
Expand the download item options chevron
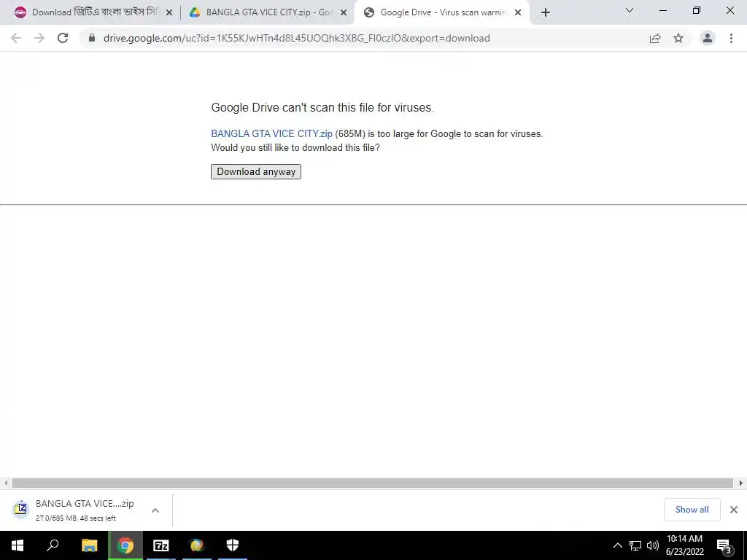155,510
